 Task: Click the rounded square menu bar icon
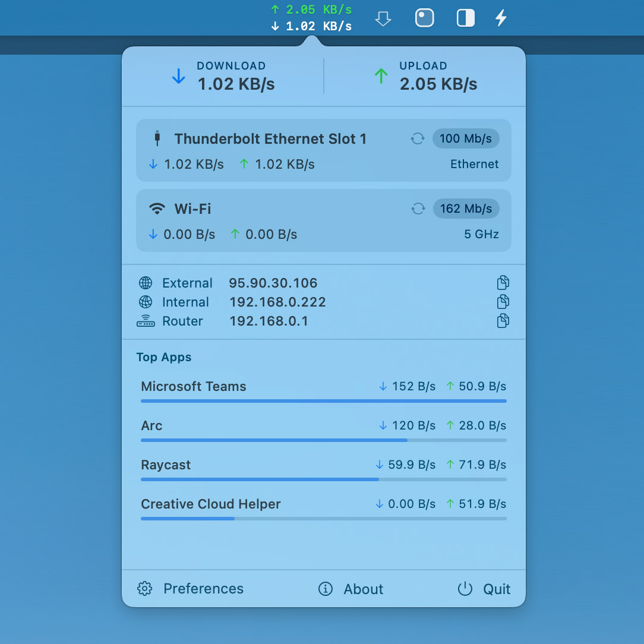pos(424,18)
